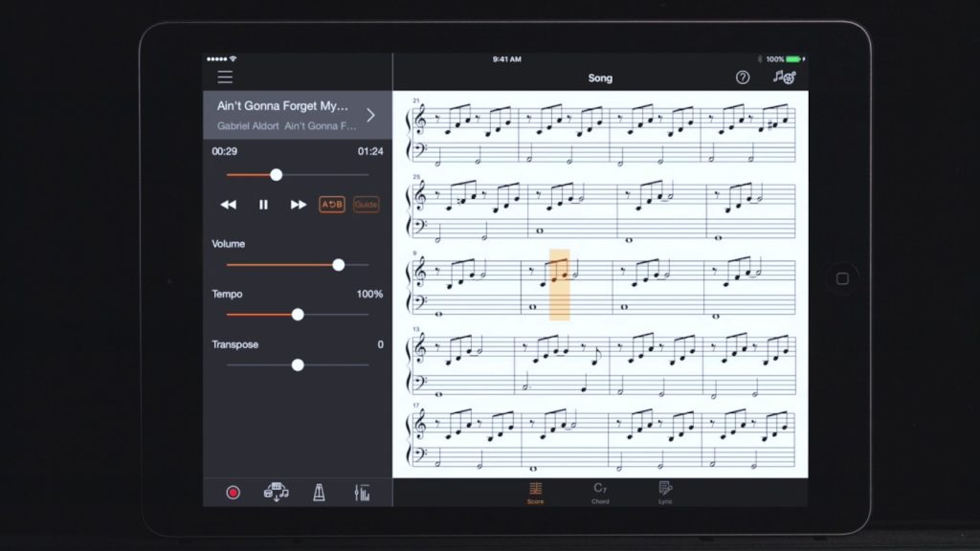Select the C7 Chord view icon

pyautogui.click(x=599, y=491)
